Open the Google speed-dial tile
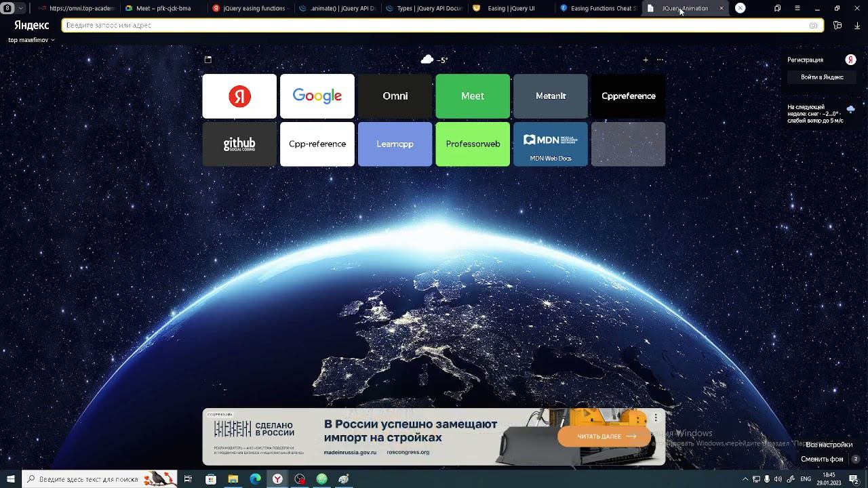The height and width of the screenshot is (488, 868). (317, 96)
